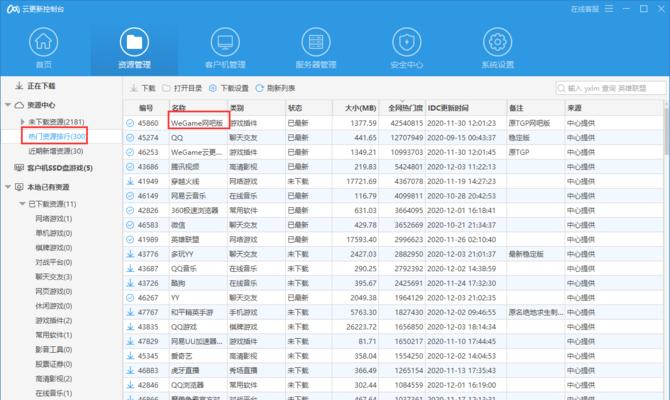Sort by the 编号 column header
This screenshot has width=670, height=400.
point(146,108)
